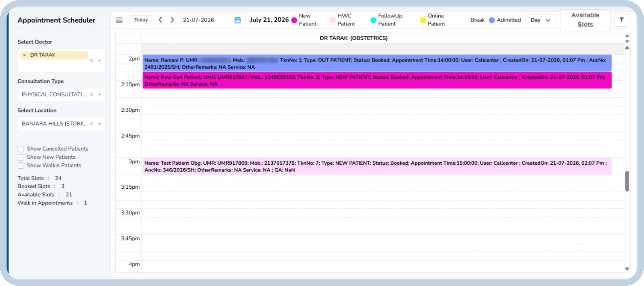Screen dimensions: 644x286
Task: Clear the Select Location selection
Action: coord(92,124)
